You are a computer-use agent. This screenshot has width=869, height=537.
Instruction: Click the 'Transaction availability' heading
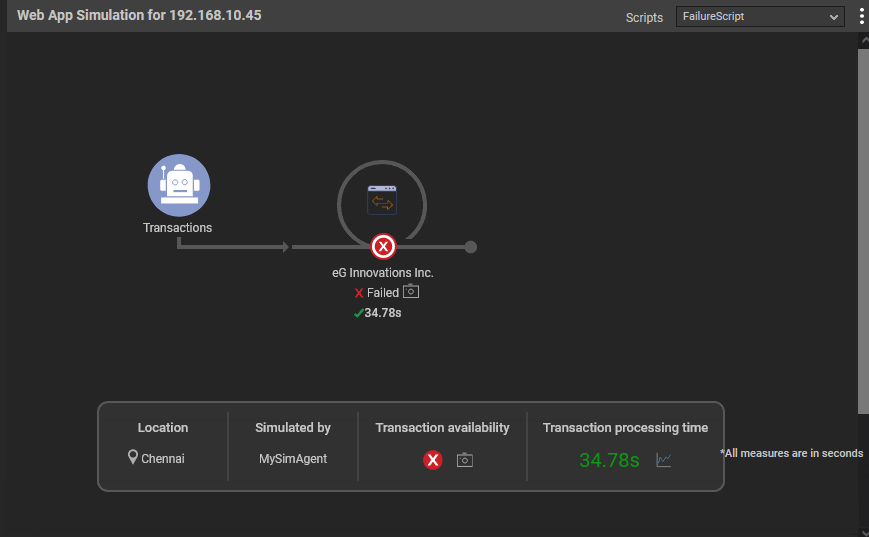coord(442,428)
